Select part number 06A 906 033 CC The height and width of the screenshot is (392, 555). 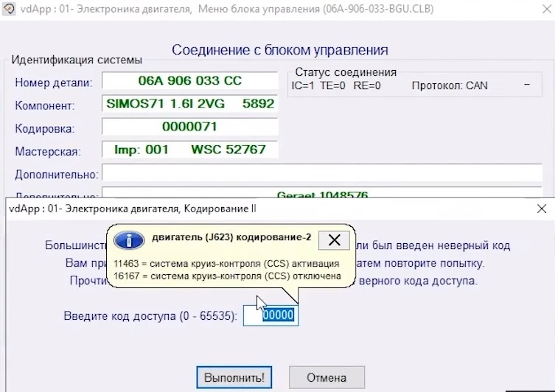189,80
